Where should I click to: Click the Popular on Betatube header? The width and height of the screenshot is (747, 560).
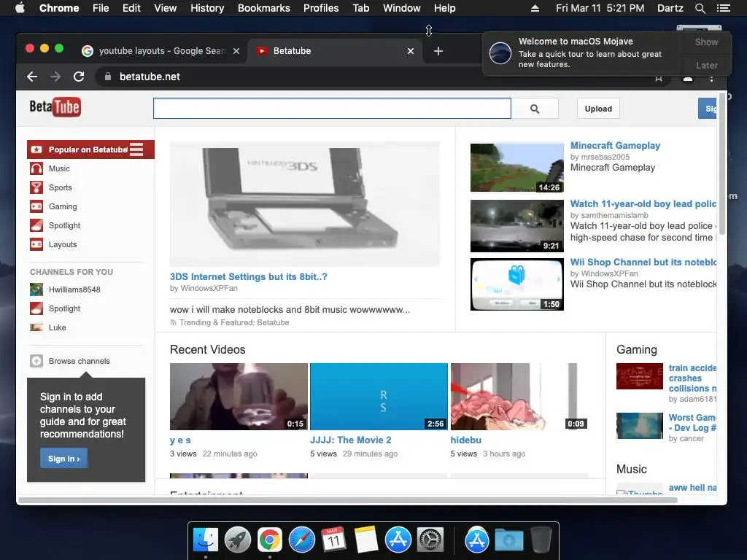(90, 149)
